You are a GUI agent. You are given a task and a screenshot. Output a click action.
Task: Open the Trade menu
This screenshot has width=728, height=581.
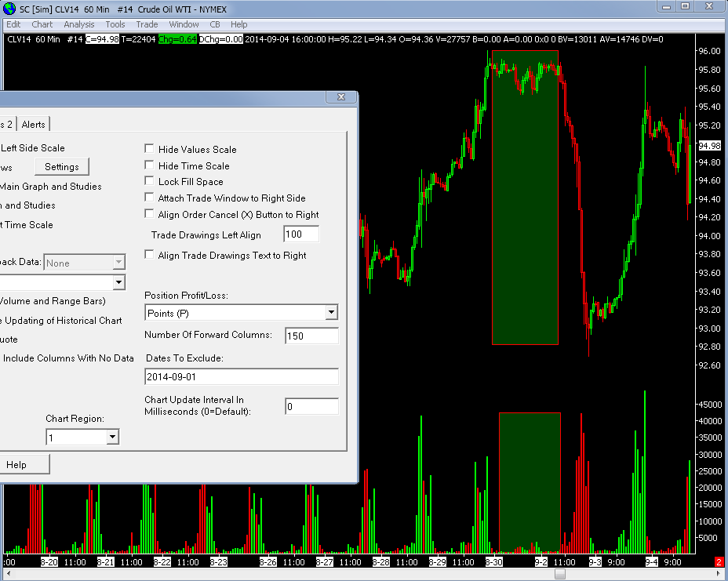tap(147, 24)
